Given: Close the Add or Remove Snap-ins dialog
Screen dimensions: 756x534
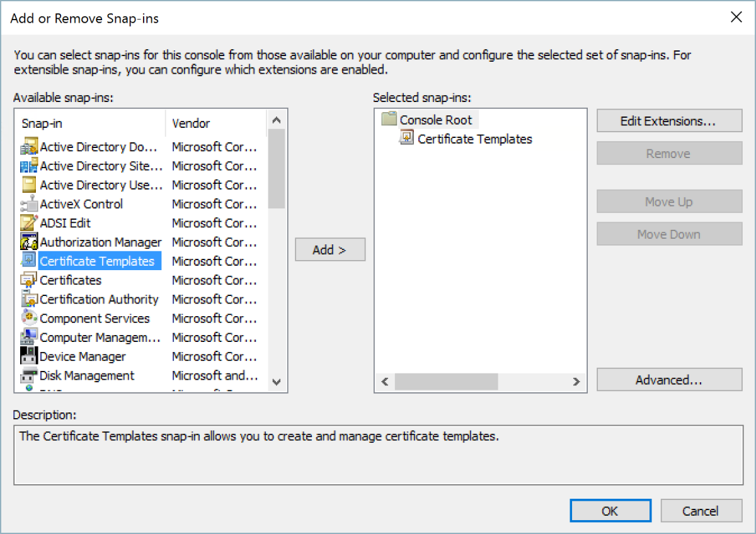Looking at the screenshot, I should point(736,18).
